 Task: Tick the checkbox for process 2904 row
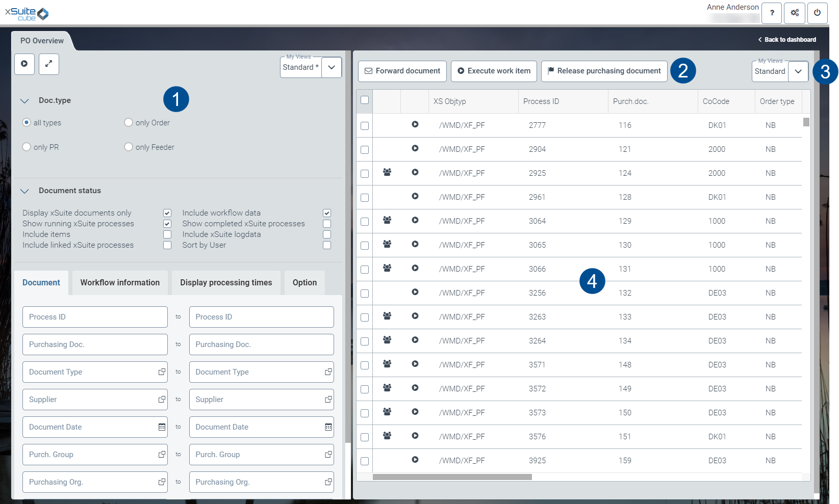(x=365, y=150)
